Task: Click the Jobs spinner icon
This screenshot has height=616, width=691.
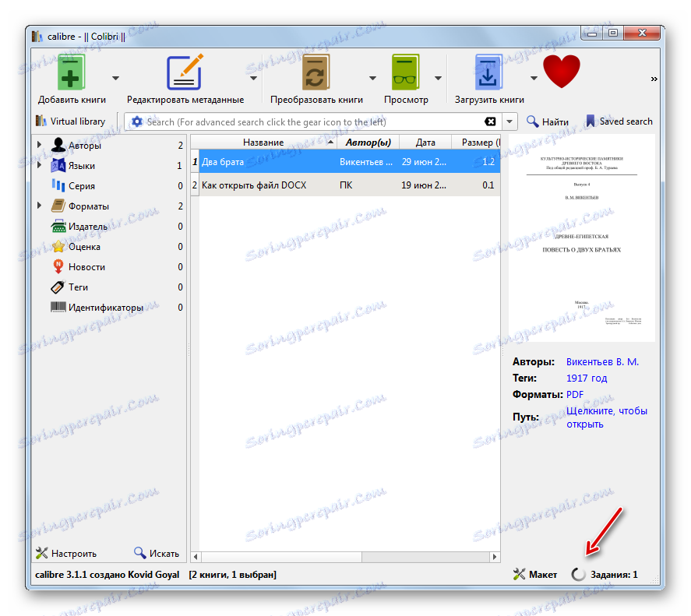Action: tap(578, 574)
